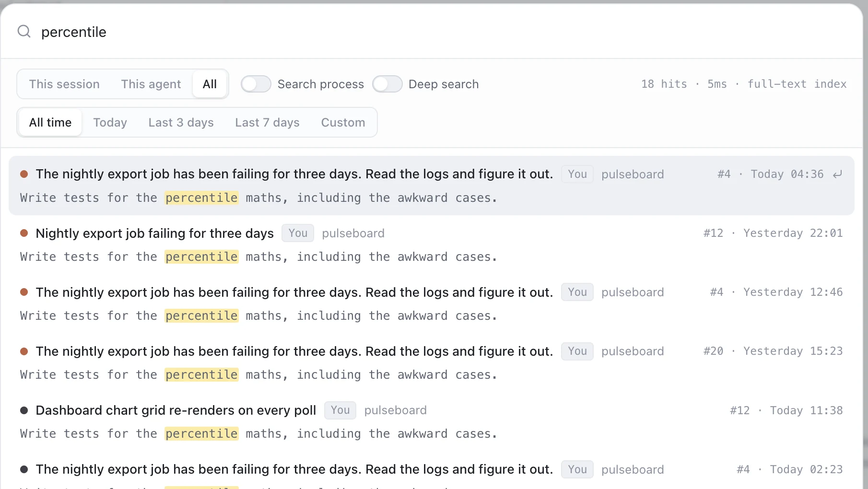Image resolution: width=868 pixels, height=489 pixels.
Task: Open the result dated Today 02:23
Action: 432,471
